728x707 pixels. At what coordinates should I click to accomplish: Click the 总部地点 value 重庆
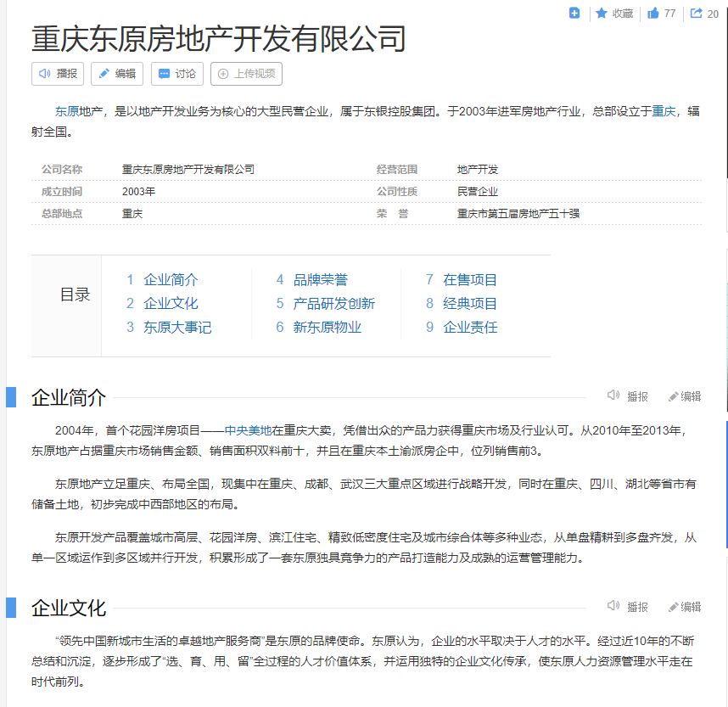click(x=132, y=214)
